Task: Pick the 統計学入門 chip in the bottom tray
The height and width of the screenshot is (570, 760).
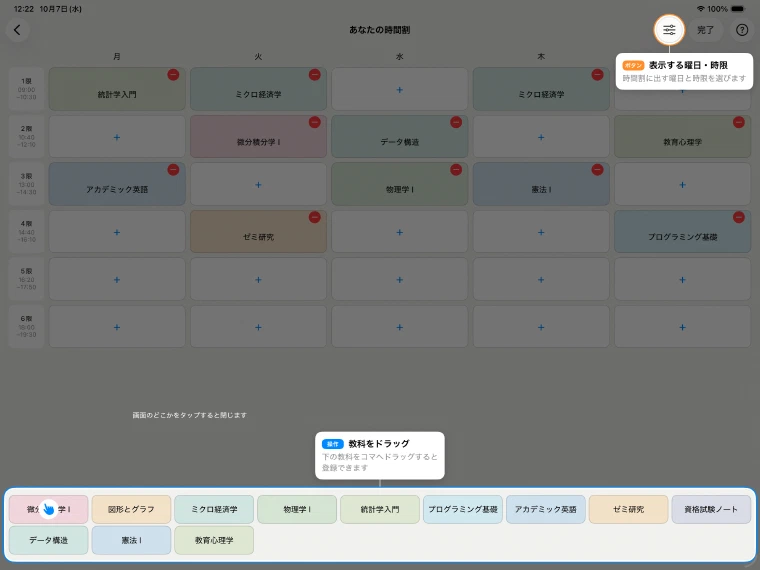Action: (380, 509)
